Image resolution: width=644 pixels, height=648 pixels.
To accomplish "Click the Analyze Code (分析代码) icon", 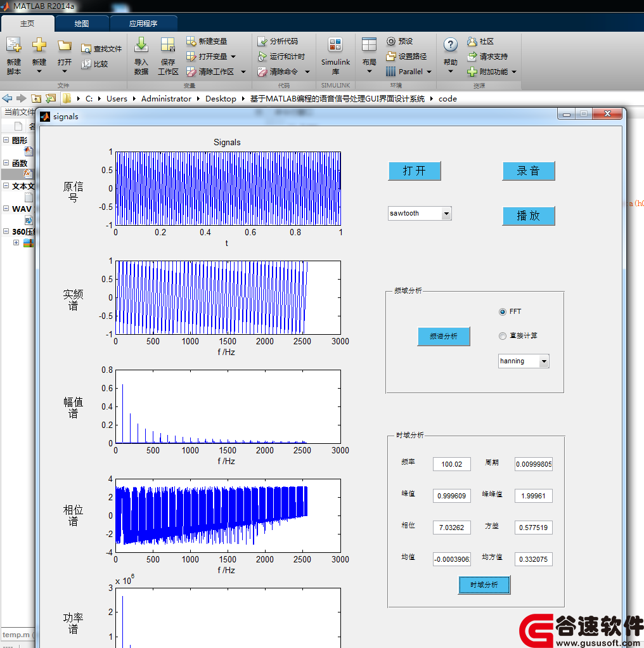I will [x=262, y=41].
